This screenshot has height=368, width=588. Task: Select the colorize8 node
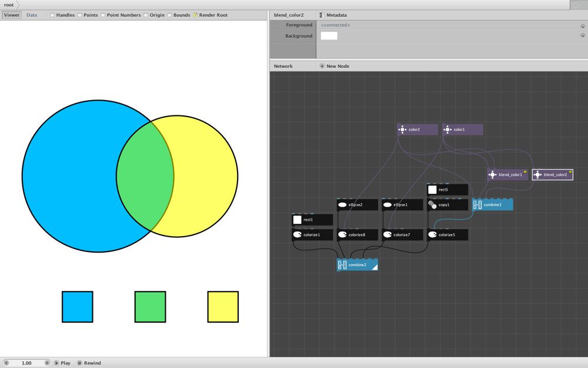pyautogui.click(x=358, y=235)
